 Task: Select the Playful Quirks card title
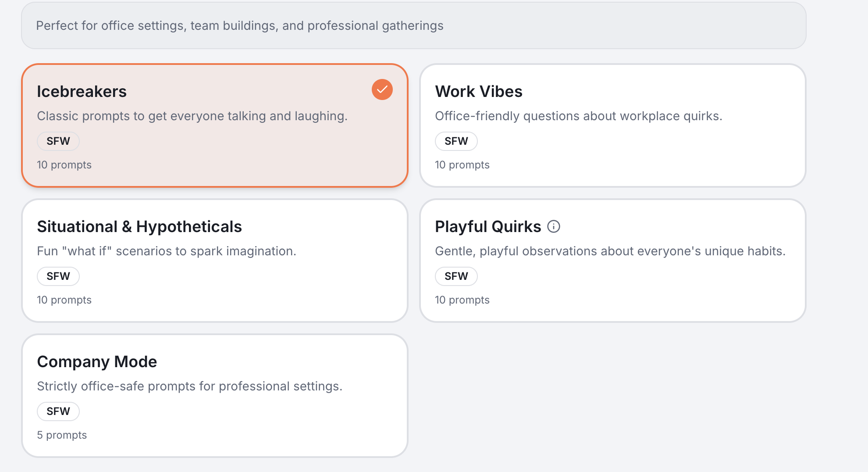(x=488, y=226)
